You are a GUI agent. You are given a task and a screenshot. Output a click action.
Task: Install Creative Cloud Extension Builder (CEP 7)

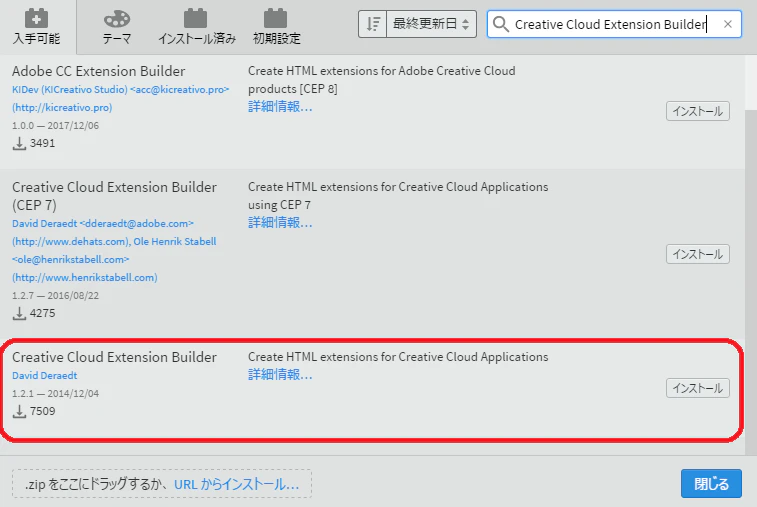pyautogui.click(x=698, y=254)
